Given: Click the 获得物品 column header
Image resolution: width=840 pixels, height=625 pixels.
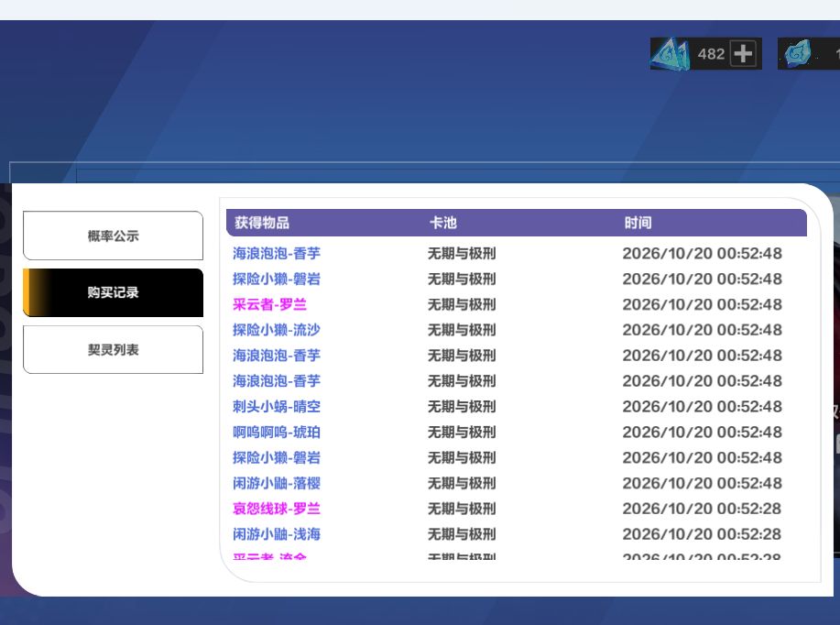Looking at the screenshot, I should 262,223.
